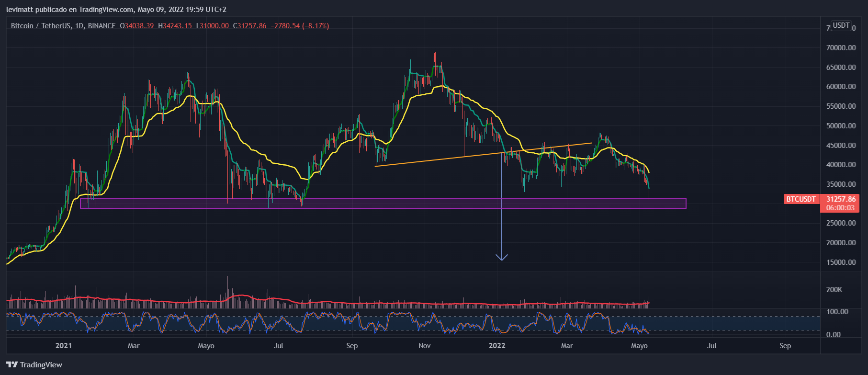Click the TradingView logo

point(34,365)
